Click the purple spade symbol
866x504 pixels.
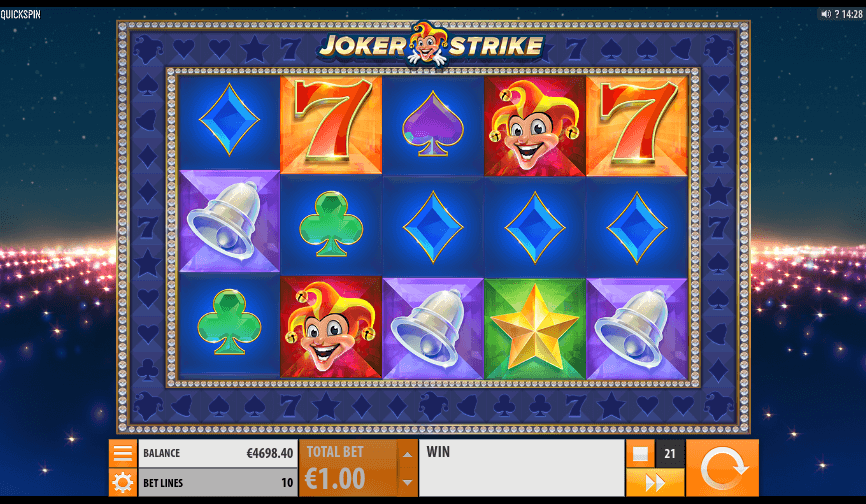(433, 125)
